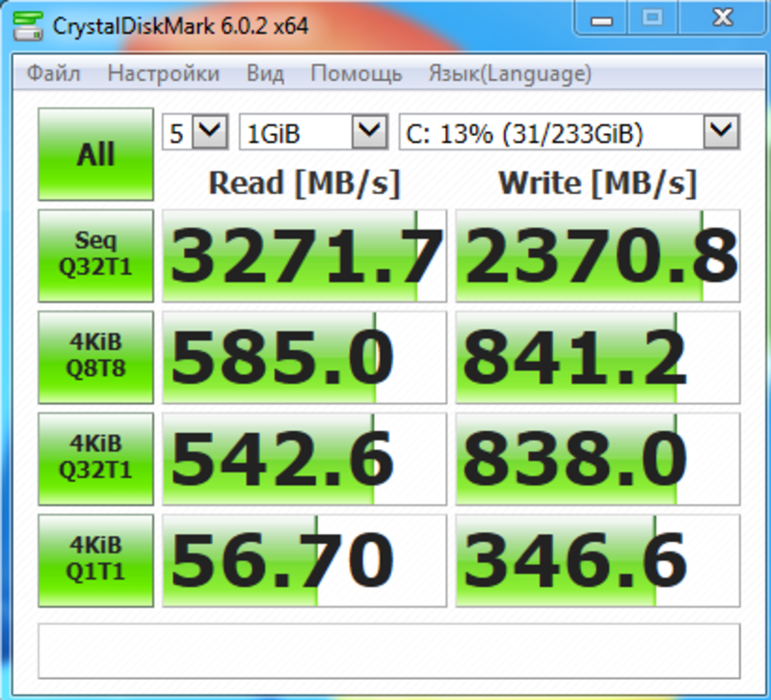Screen dimensions: 771x700
Task: Open the Вид menu
Action: coord(265,73)
